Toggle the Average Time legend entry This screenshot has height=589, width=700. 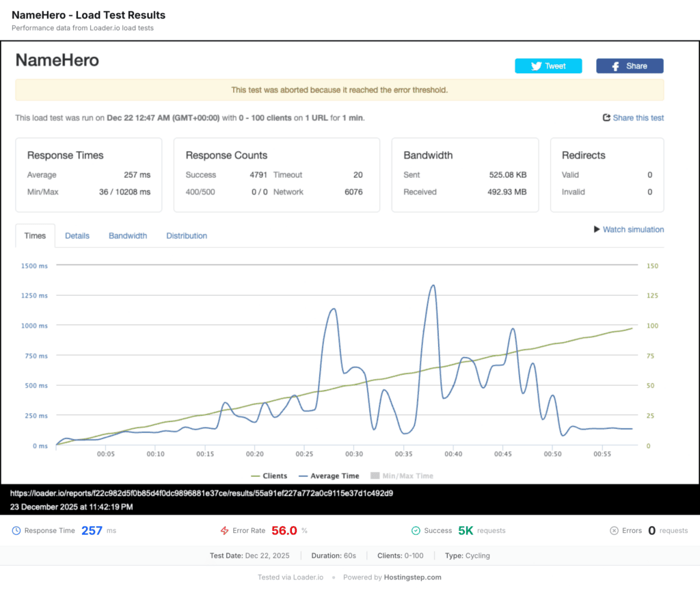tap(329, 476)
